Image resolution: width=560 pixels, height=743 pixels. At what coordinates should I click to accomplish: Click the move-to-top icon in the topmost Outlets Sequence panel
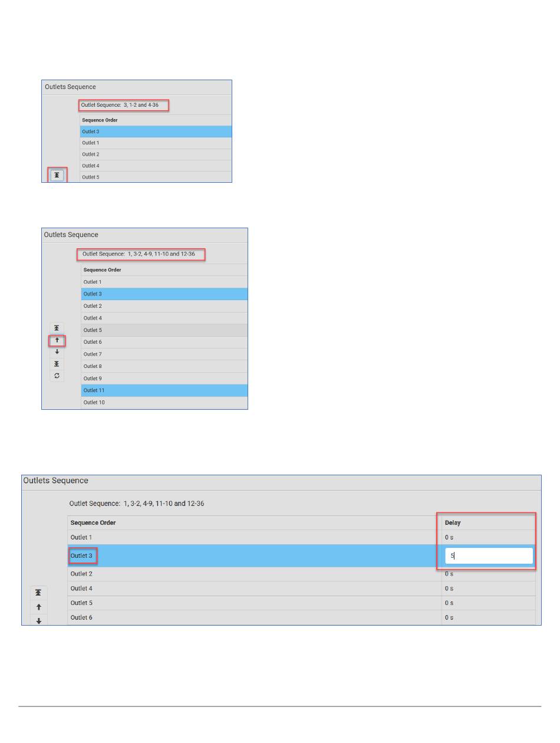tap(57, 176)
